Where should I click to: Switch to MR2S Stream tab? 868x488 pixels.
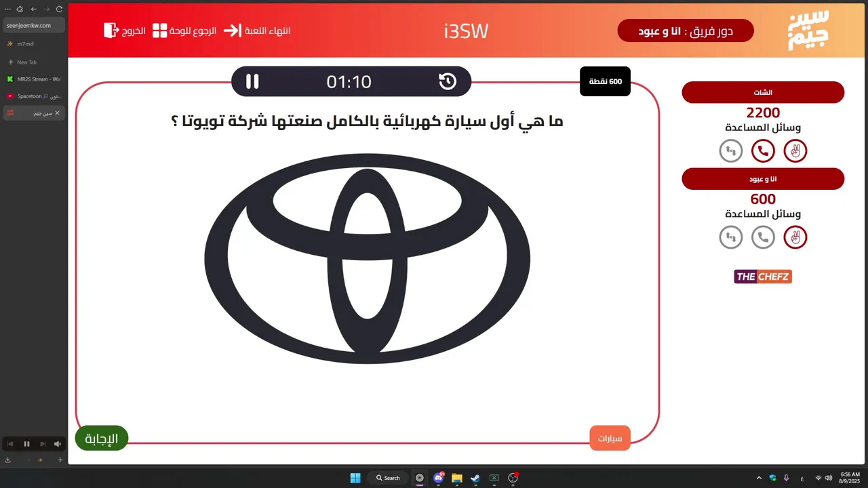pos(34,79)
